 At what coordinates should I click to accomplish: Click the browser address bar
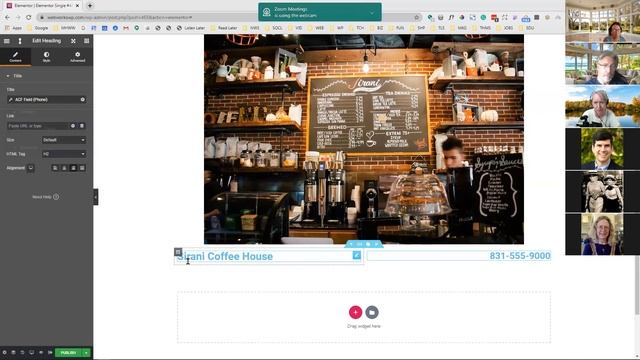229,18
